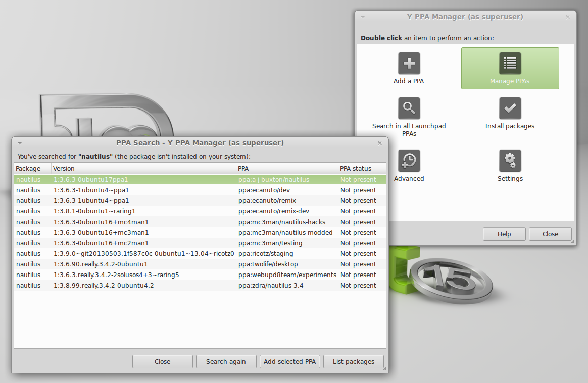Select row ppa:ecanuto/dev
The width and height of the screenshot is (588, 383).
coord(200,190)
